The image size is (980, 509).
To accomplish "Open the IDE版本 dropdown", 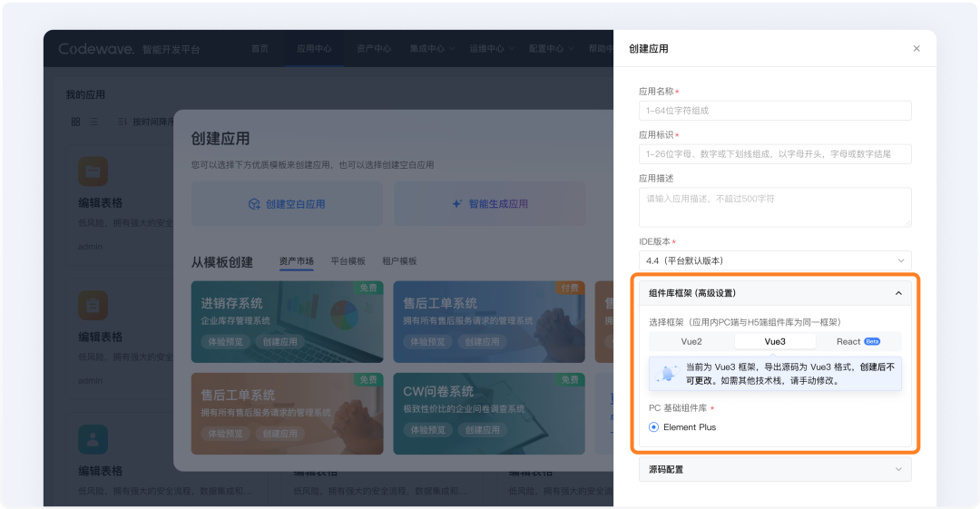I will point(774,260).
